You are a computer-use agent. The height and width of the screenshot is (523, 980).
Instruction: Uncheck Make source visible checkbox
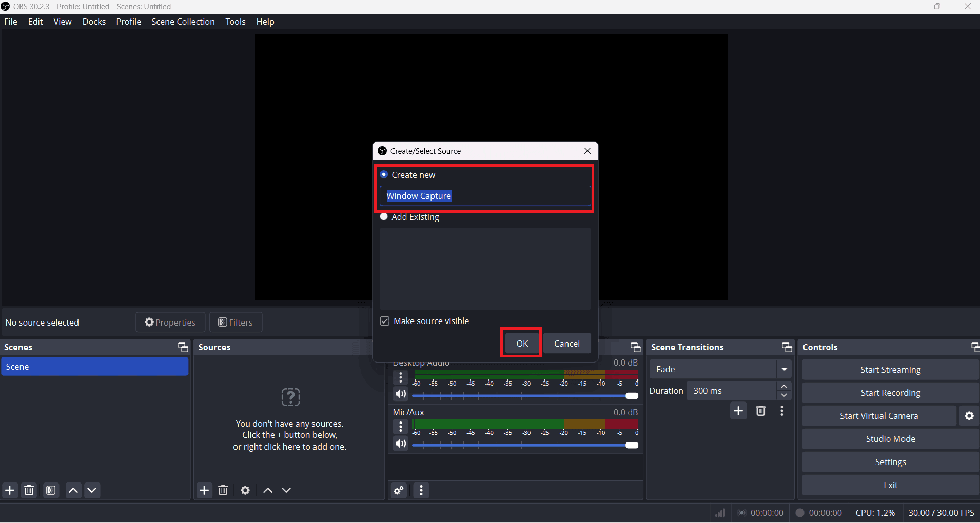pos(385,321)
